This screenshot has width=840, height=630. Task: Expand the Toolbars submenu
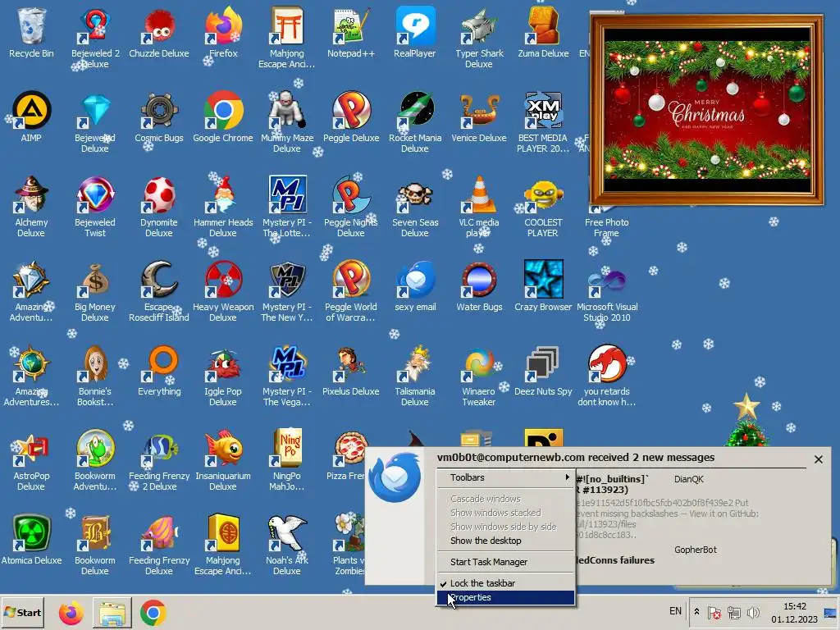(x=505, y=477)
